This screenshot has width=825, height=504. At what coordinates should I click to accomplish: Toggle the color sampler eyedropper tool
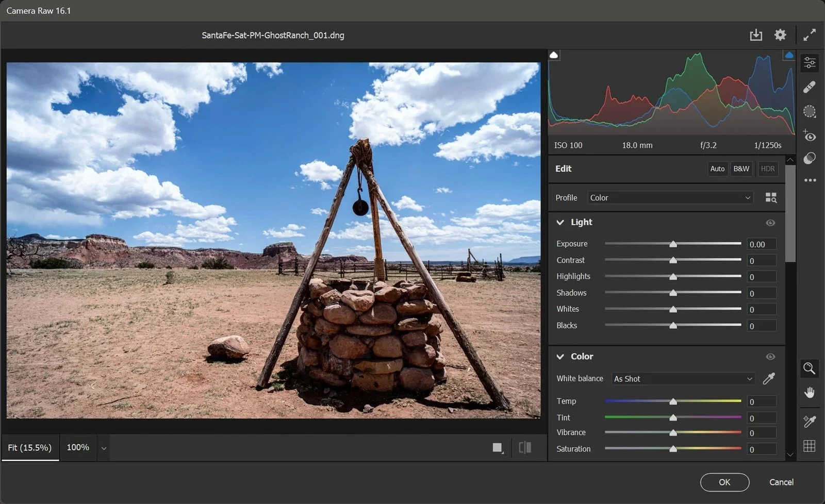tap(810, 422)
